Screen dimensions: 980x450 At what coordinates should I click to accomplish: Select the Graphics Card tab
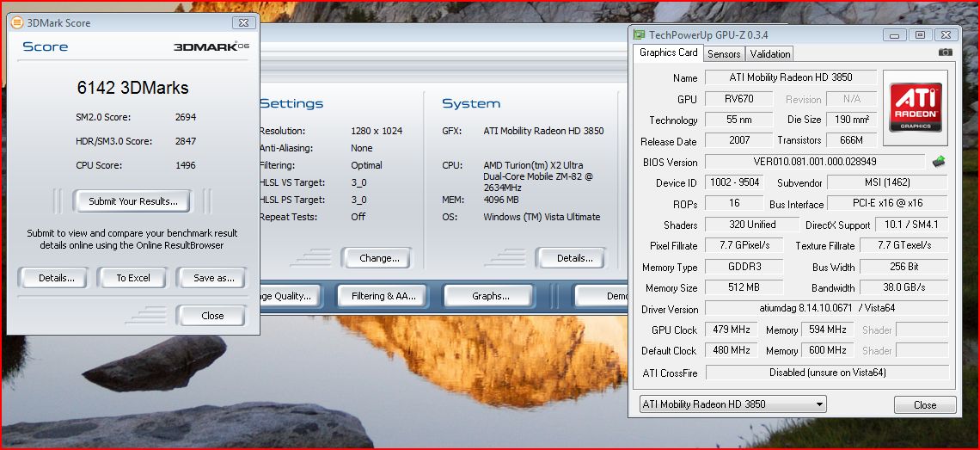(668, 52)
